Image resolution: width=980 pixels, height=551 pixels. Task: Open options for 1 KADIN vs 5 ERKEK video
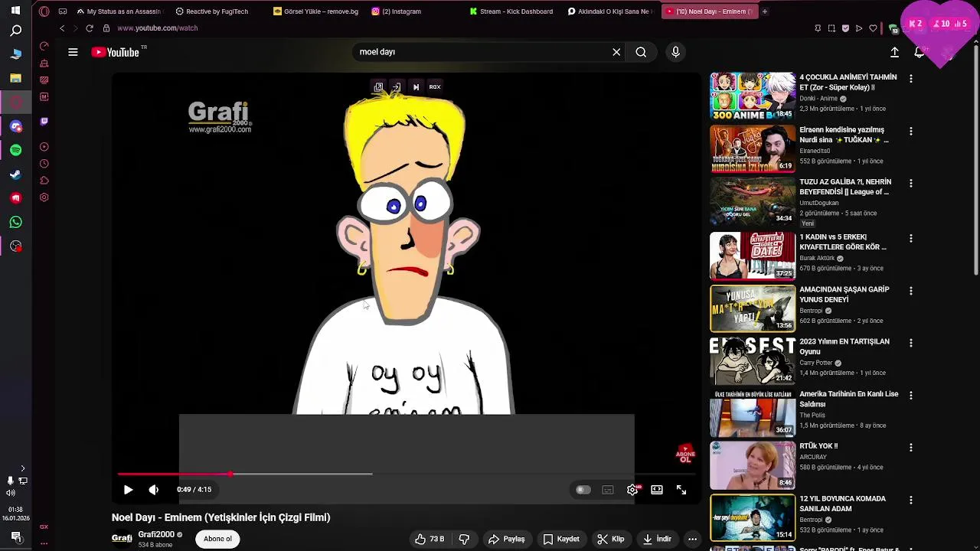(910, 238)
